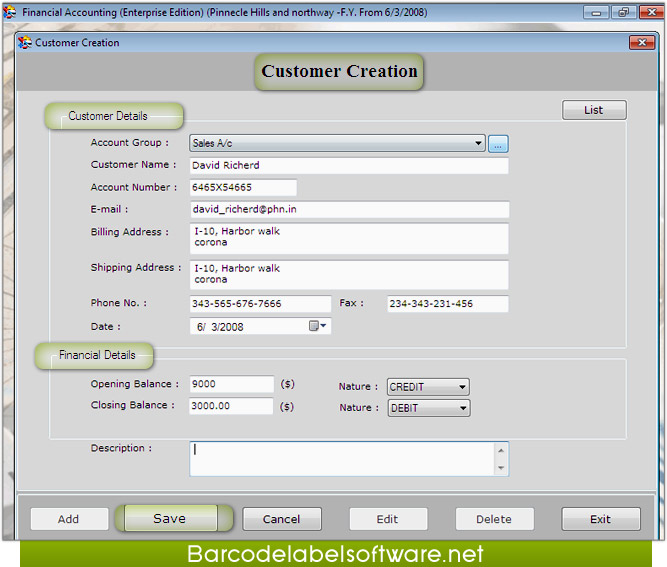667x567 pixels.
Task: Click the Cancel button
Action: point(282,519)
